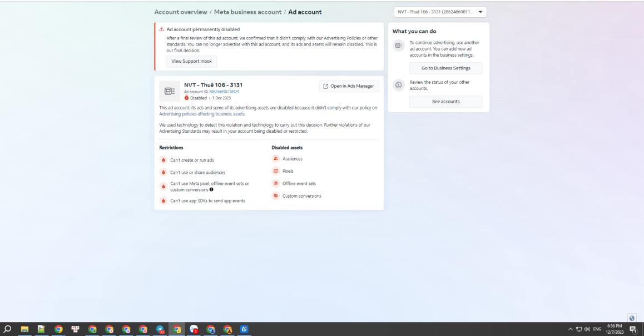Go to Business Settings

tap(445, 68)
